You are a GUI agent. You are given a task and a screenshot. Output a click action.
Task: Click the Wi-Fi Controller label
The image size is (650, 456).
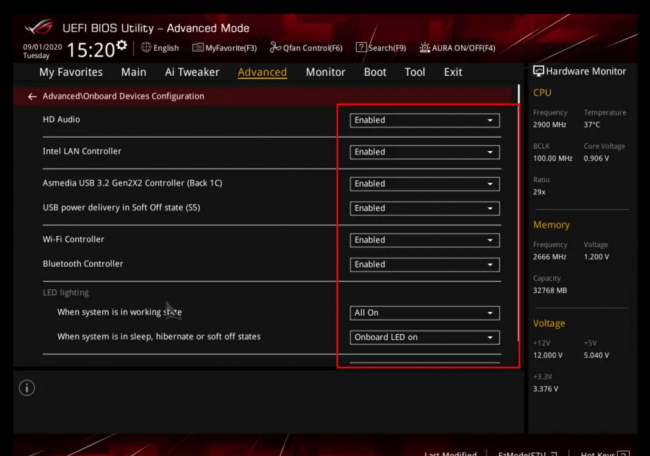pyautogui.click(x=73, y=240)
